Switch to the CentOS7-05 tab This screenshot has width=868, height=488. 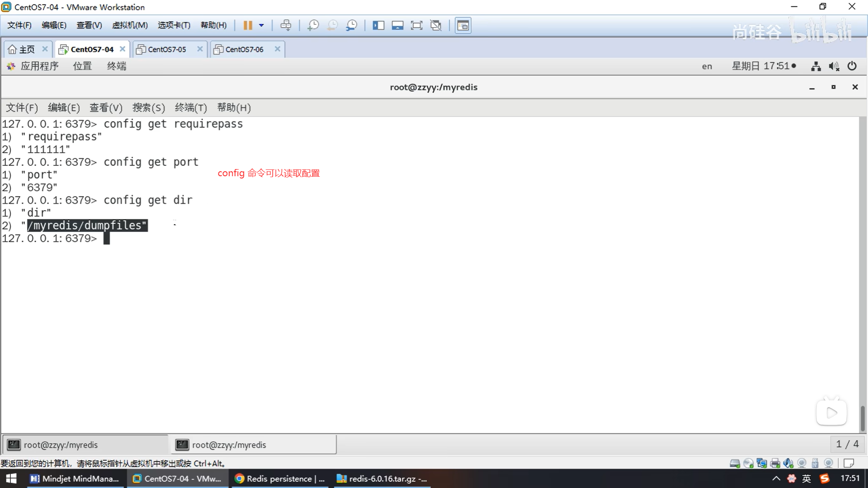[x=166, y=49]
